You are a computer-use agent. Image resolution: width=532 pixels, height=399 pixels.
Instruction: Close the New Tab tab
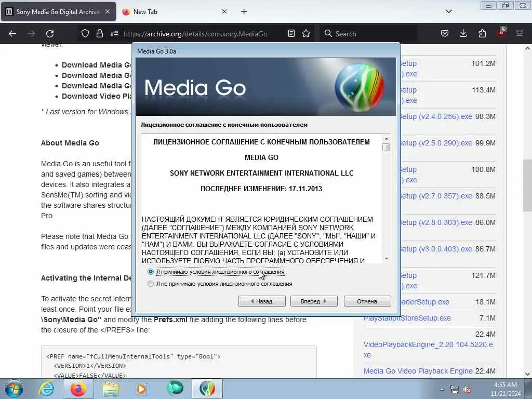[224, 11]
